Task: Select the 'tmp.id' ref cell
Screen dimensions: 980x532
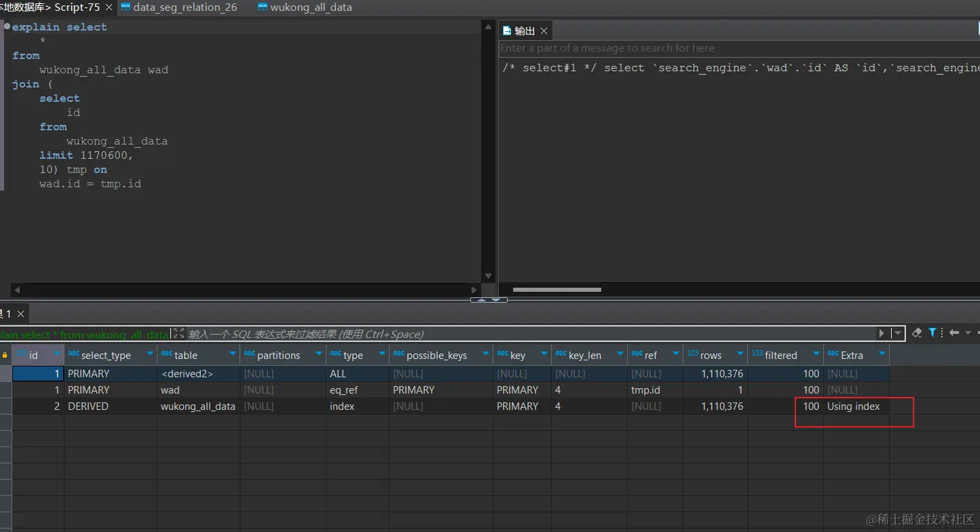Action: click(x=655, y=390)
